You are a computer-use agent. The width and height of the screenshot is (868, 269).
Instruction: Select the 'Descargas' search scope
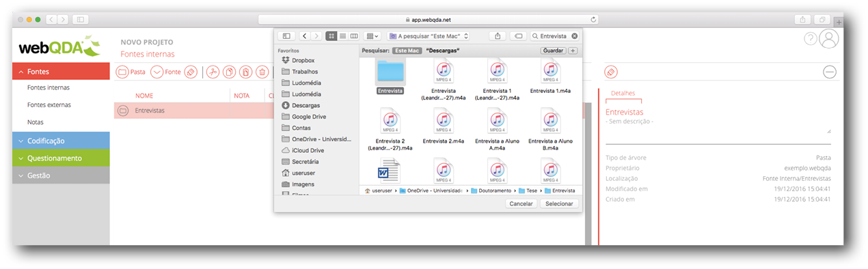pyautogui.click(x=442, y=51)
